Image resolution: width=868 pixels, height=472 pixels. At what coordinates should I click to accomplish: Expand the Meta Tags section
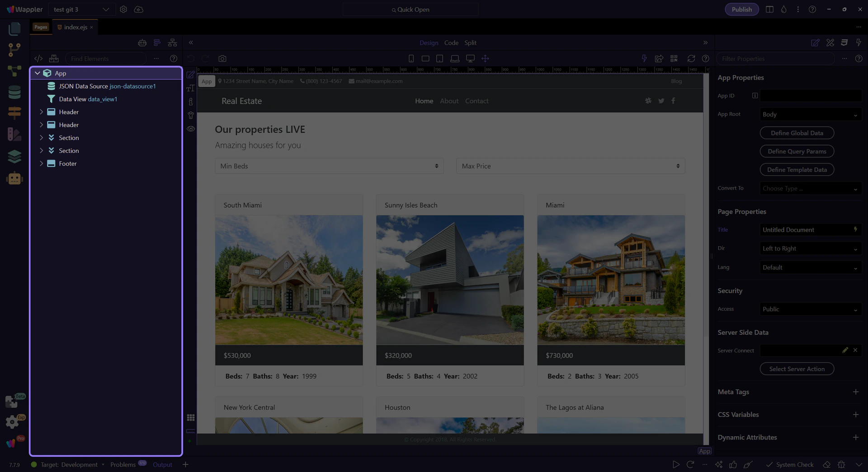(x=855, y=392)
